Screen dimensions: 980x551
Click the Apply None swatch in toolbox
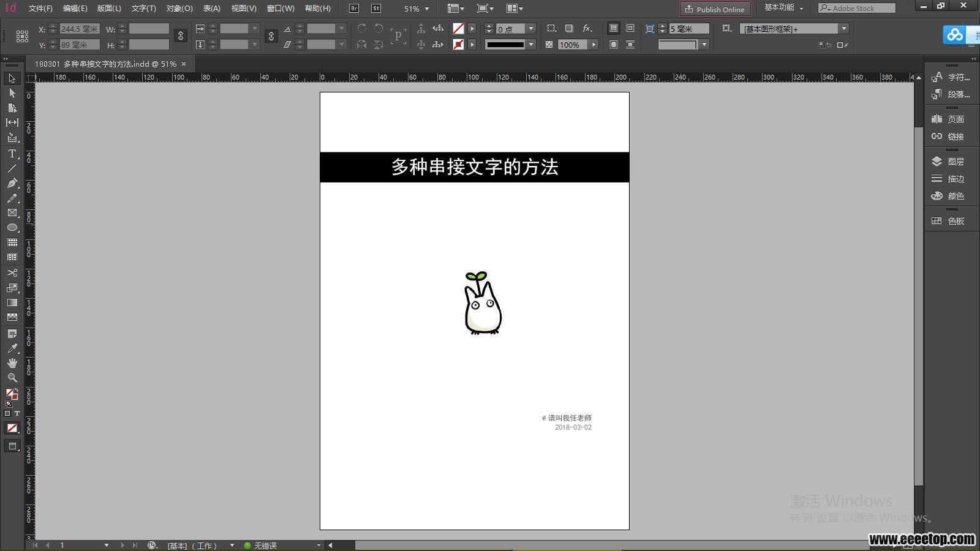point(12,428)
